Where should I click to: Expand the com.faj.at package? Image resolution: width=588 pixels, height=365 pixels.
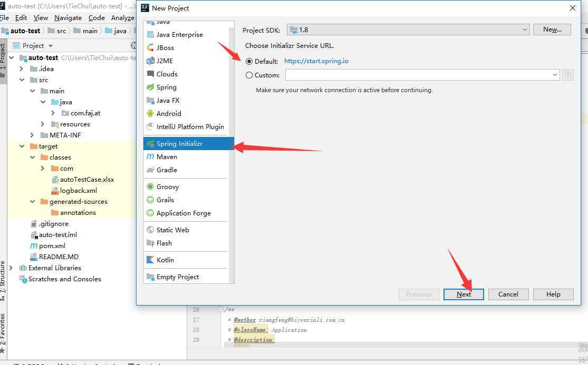click(x=53, y=113)
